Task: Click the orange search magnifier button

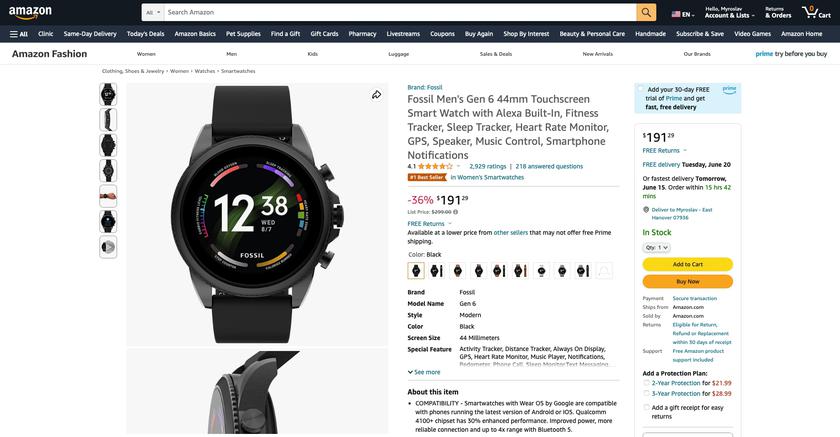Action: (x=646, y=12)
